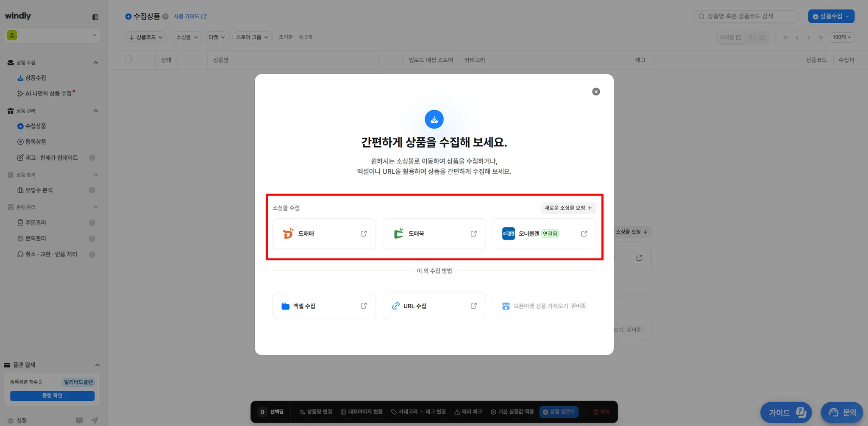The image size is (868, 426).
Task: Go to last page with double-right arrow
Action: (821, 37)
